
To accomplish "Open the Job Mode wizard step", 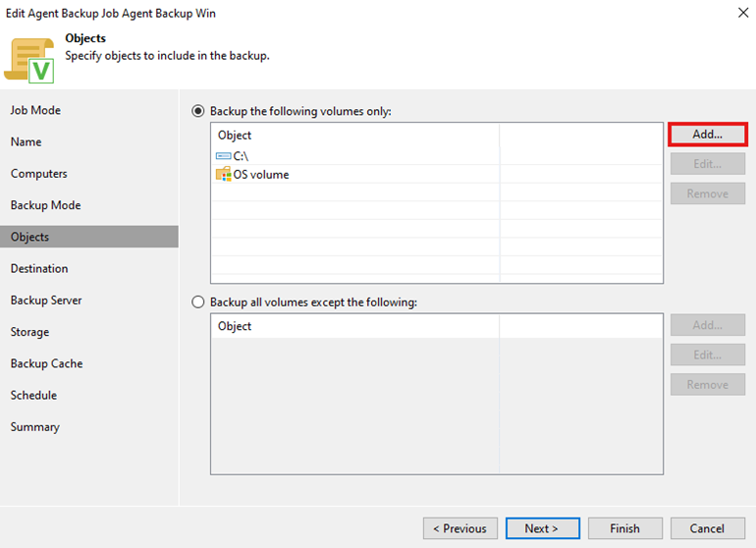I will [x=35, y=110].
